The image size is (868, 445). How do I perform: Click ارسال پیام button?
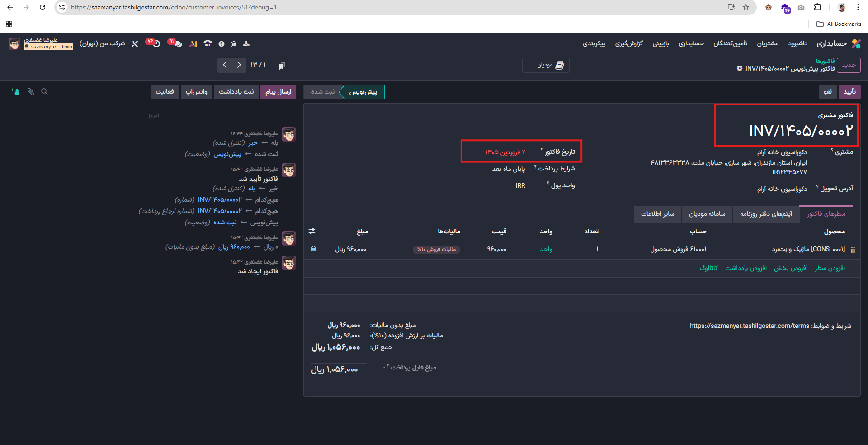coord(278,92)
